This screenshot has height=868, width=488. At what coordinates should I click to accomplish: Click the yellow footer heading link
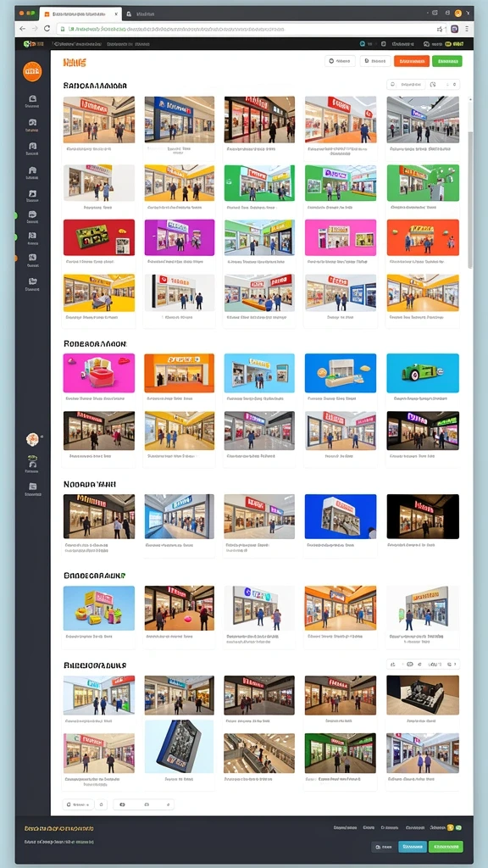point(59,829)
